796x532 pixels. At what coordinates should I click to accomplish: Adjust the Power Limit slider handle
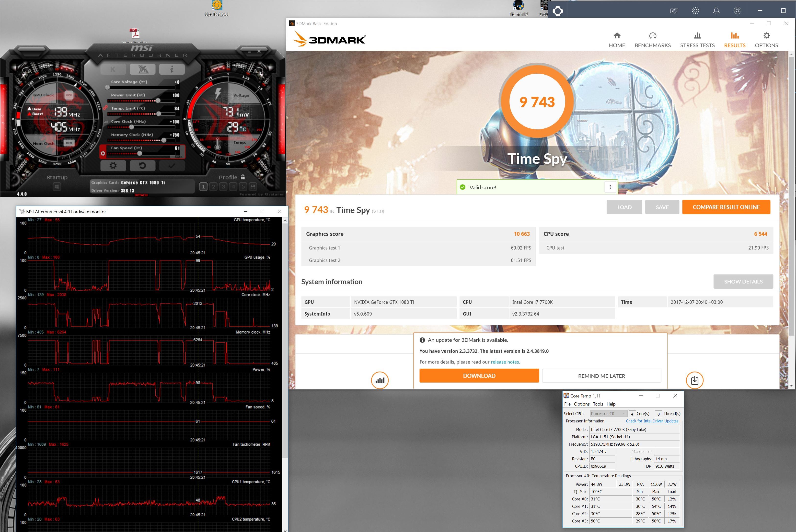click(x=158, y=101)
